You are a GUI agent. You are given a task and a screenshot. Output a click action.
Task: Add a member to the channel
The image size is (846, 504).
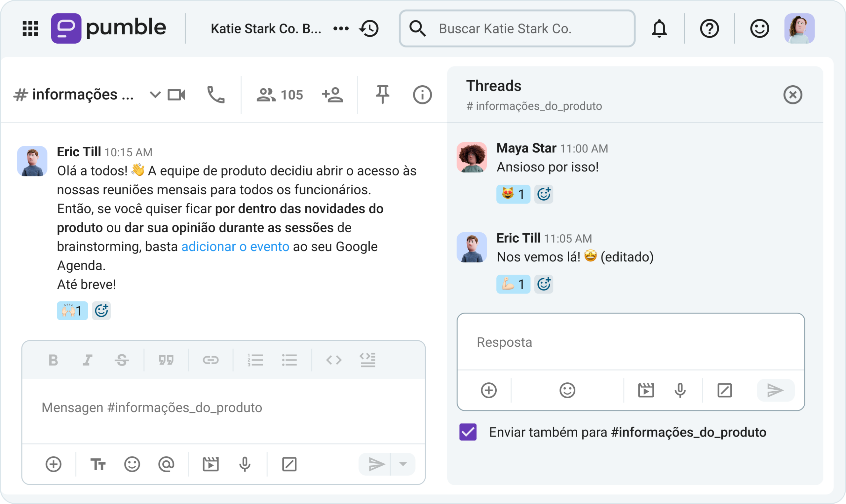[332, 95]
